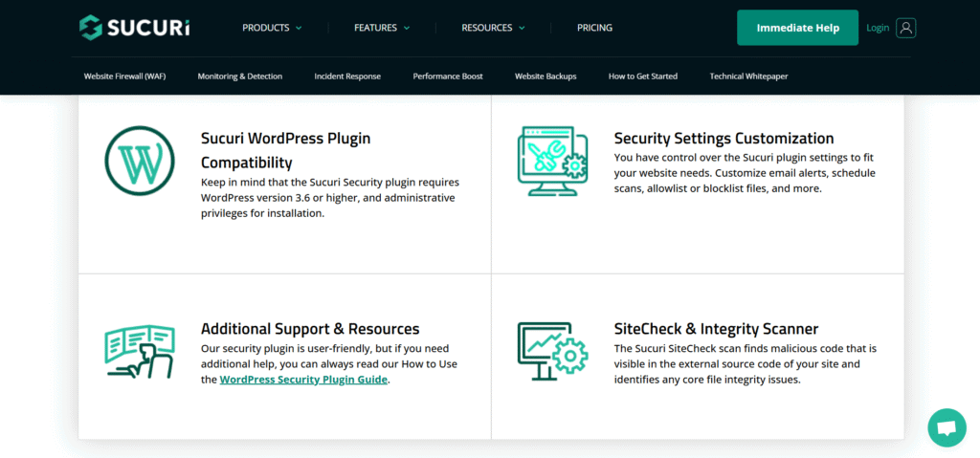Open the user account icon
980x458 pixels.
[x=905, y=28]
